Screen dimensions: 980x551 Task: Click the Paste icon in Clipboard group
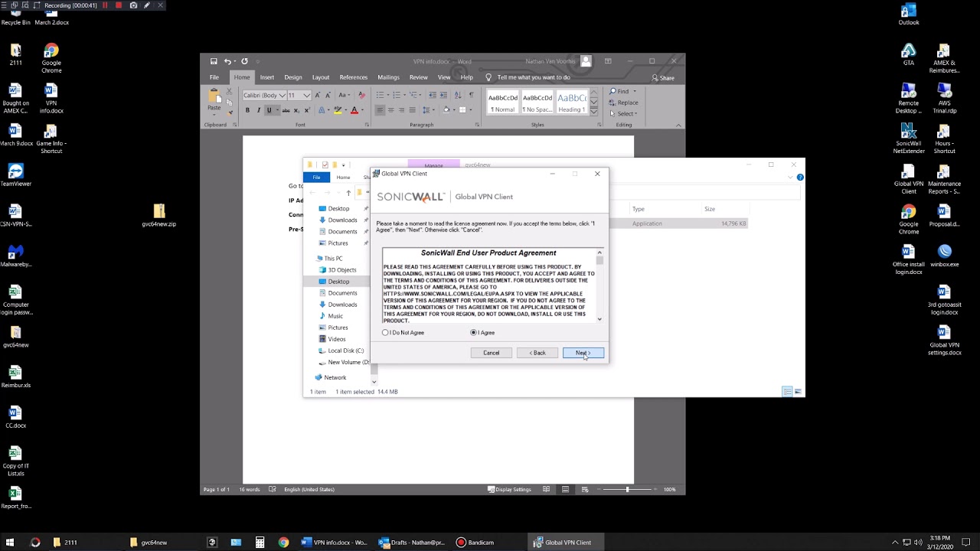pos(214,96)
